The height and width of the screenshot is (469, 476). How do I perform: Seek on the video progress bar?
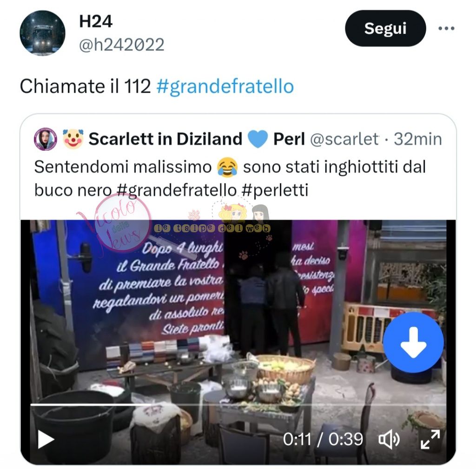[x=238, y=405]
